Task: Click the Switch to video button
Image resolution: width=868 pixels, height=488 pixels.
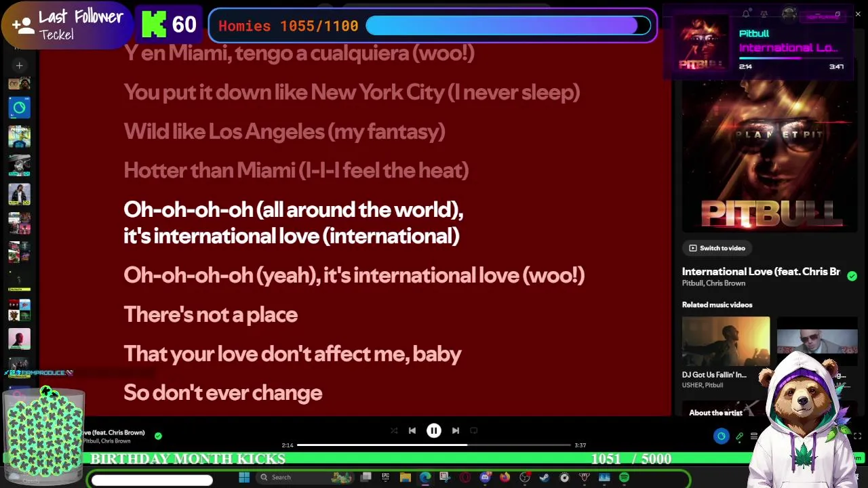Action: point(717,248)
